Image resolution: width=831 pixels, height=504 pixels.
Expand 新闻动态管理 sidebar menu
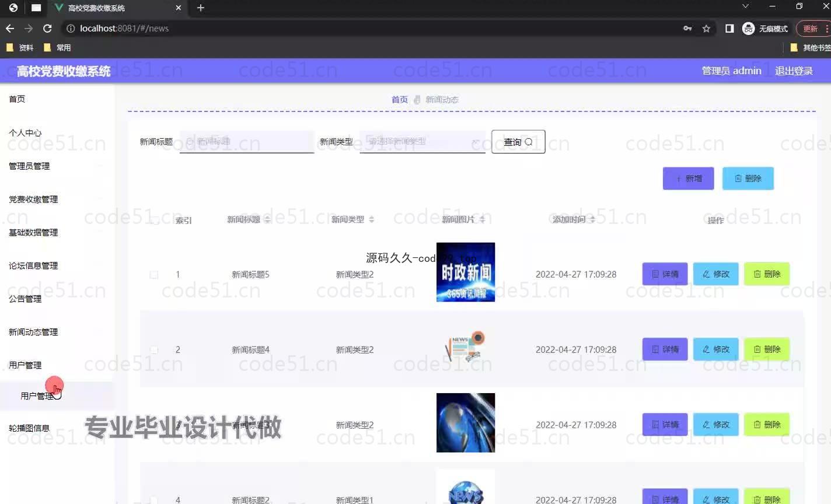pos(33,332)
